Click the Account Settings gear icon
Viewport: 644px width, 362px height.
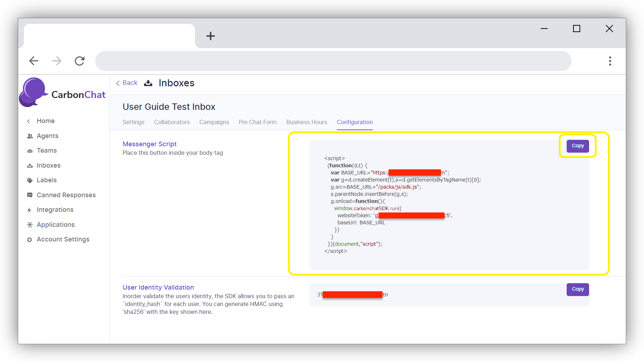point(30,240)
